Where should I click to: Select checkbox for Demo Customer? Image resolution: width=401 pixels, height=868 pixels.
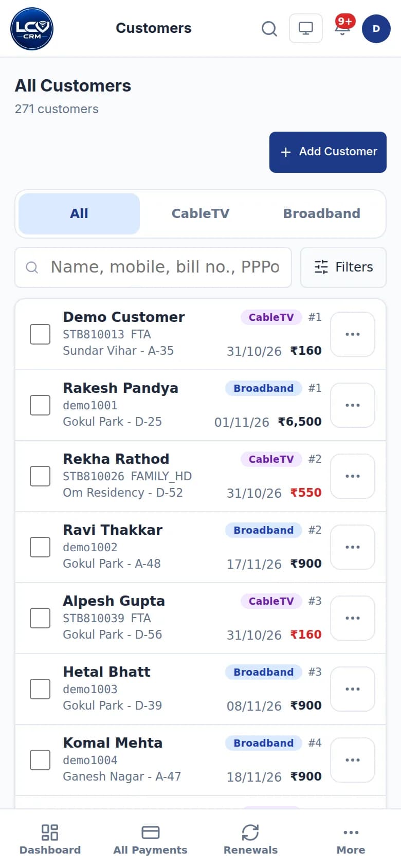[x=40, y=334]
